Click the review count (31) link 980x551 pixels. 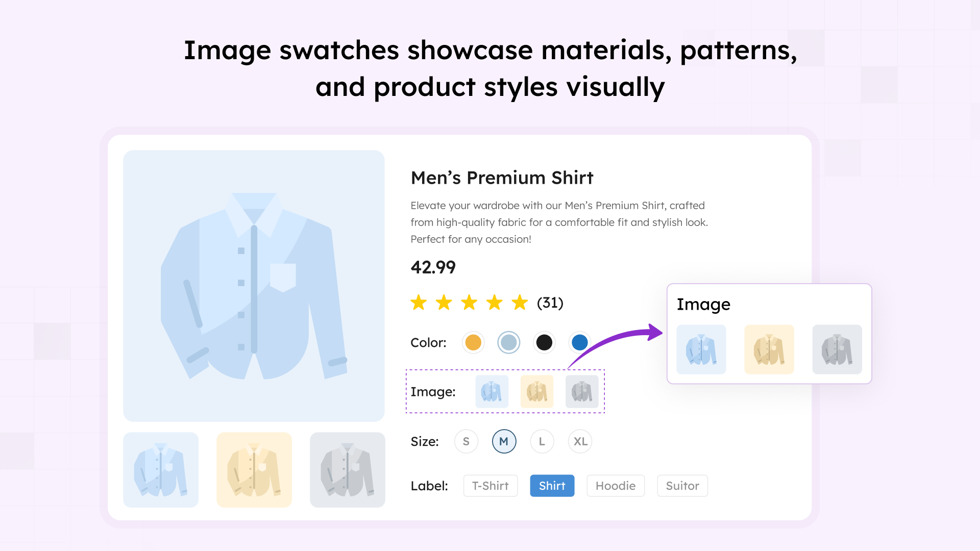point(549,302)
